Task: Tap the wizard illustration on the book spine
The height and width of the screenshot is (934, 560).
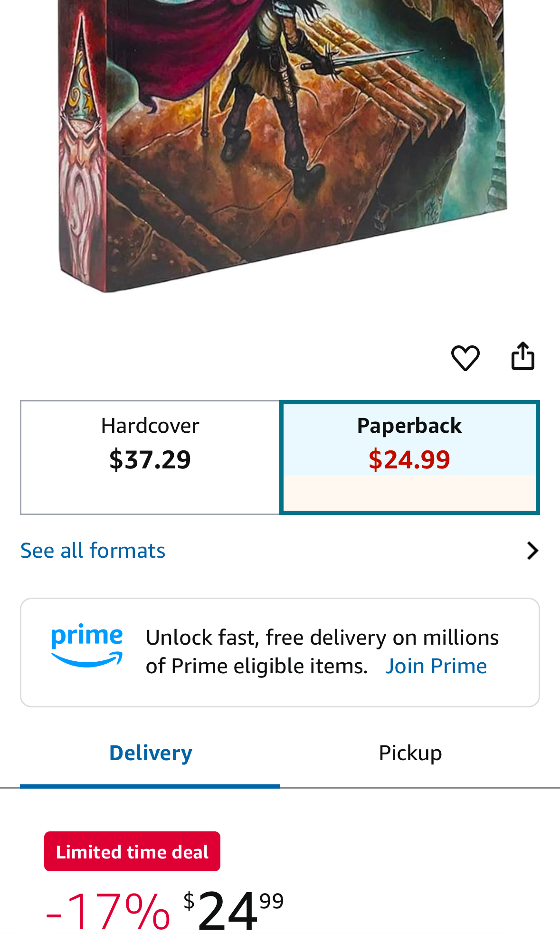Action: (x=84, y=133)
